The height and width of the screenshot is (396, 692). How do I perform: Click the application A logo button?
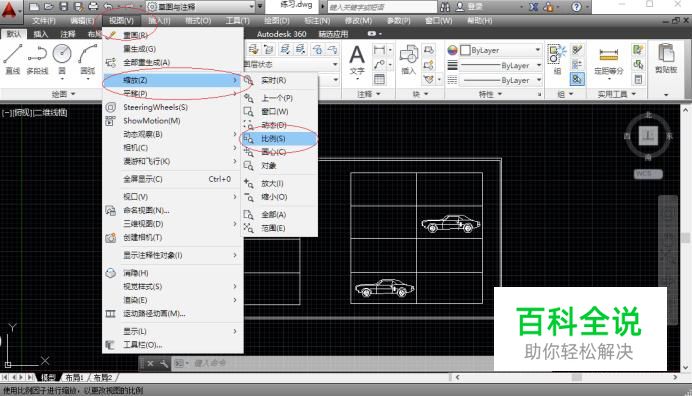coord(9,10)
